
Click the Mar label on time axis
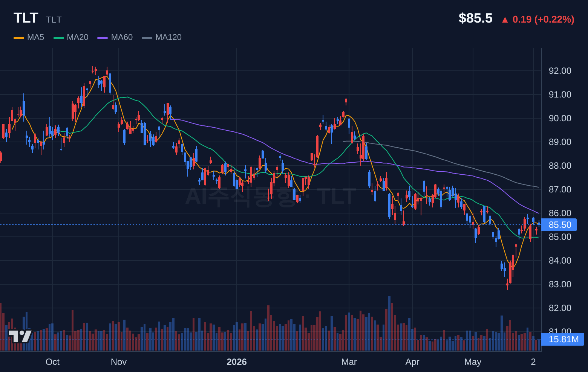click(x=349, y=362)
